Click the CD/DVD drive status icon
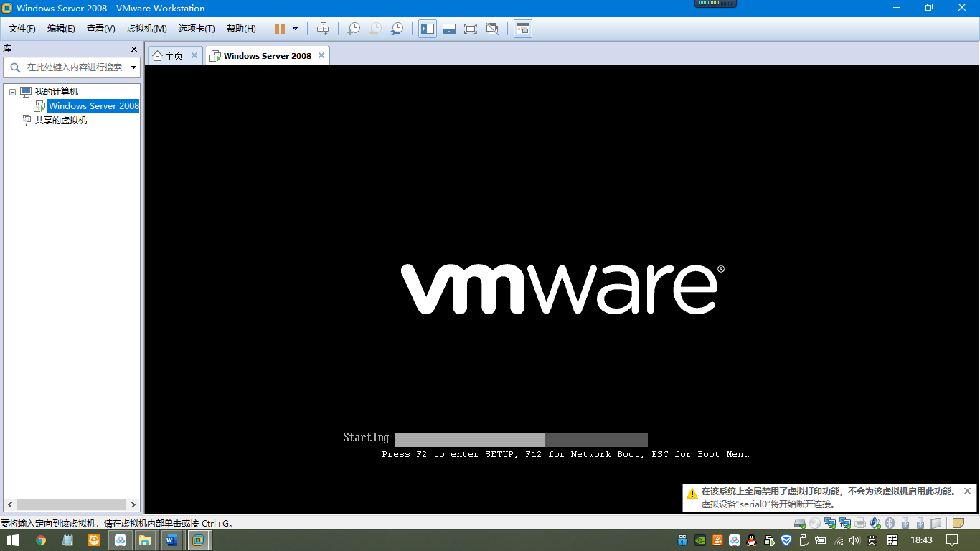Image resolution: width=980 pixels, height=551 pixels. click(815, 523)
